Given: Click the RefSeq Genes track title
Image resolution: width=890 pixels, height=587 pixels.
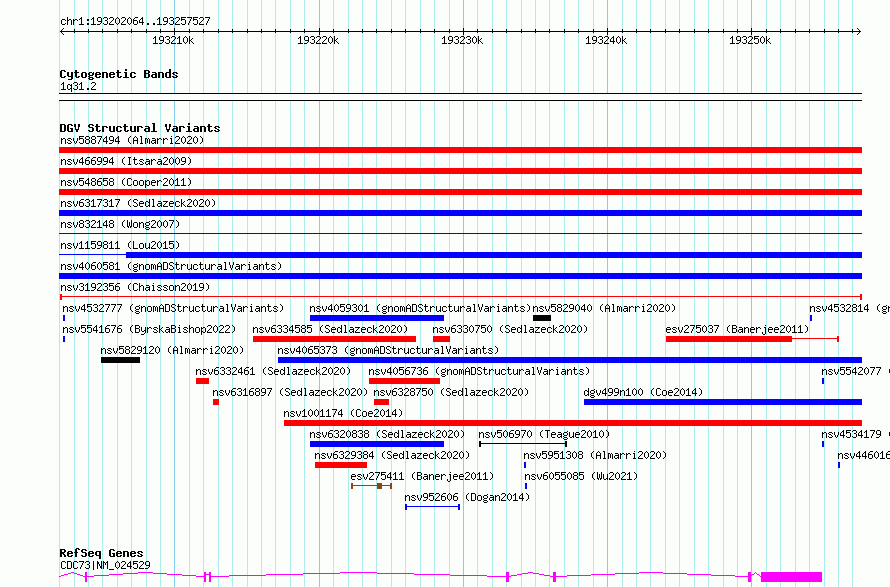Looking at the screenshot, I should pos(102,554).
